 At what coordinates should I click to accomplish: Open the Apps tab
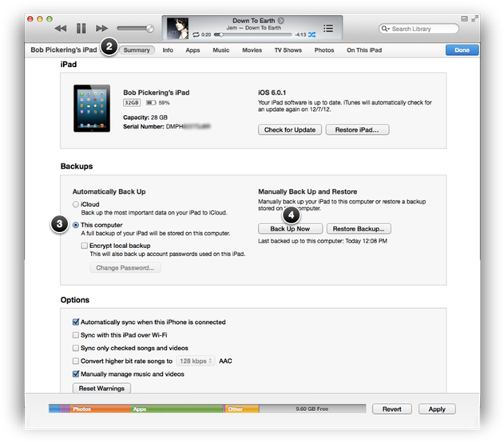pos(192,50)
